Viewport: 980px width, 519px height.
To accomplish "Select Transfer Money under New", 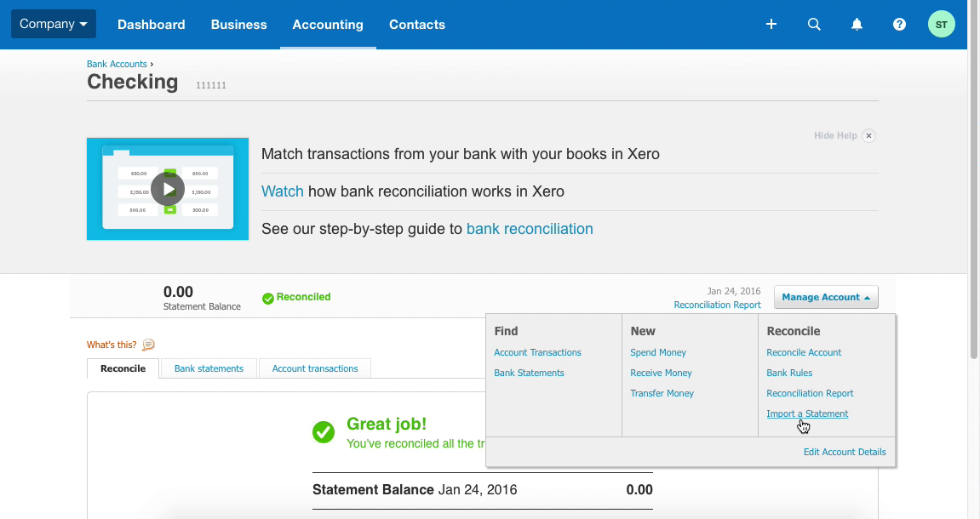I will [x=662, y=393].
